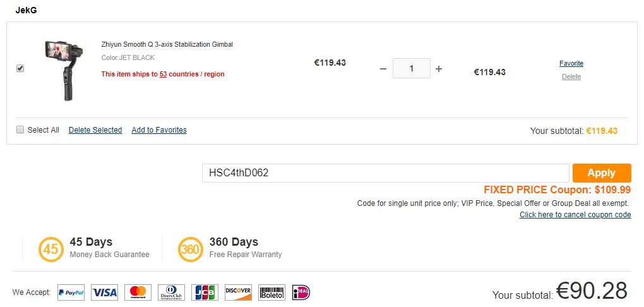
Task: Click the Delete Selected link
Action: [95, 130]
